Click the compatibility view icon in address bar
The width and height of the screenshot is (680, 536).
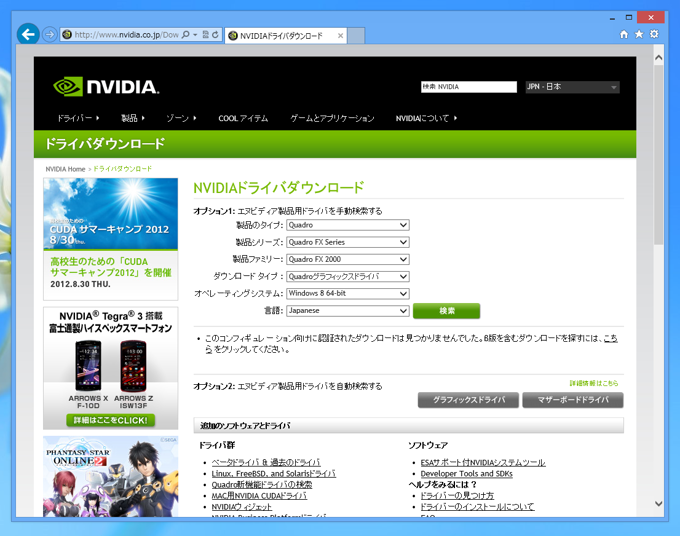206,35
